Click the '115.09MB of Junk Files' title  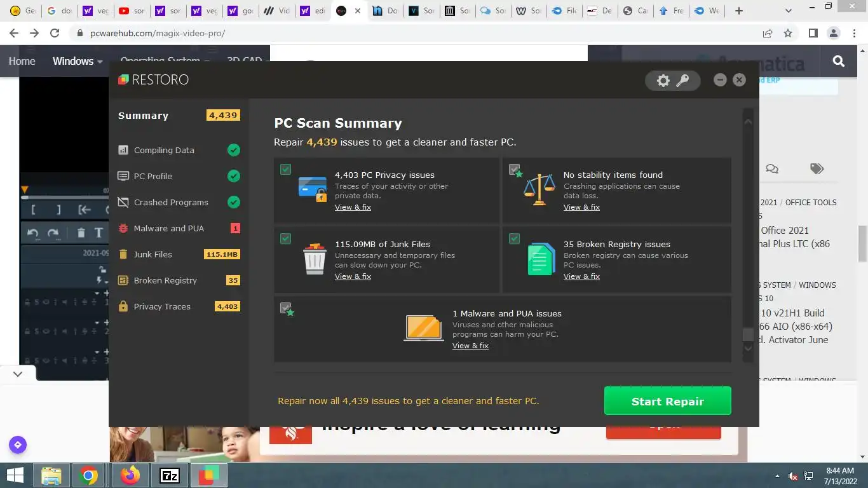(383, 244)
